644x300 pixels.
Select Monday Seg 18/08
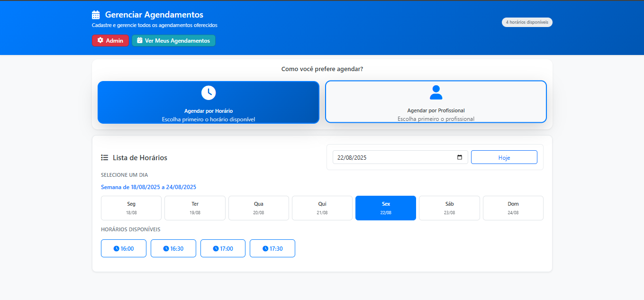(131, 208)
